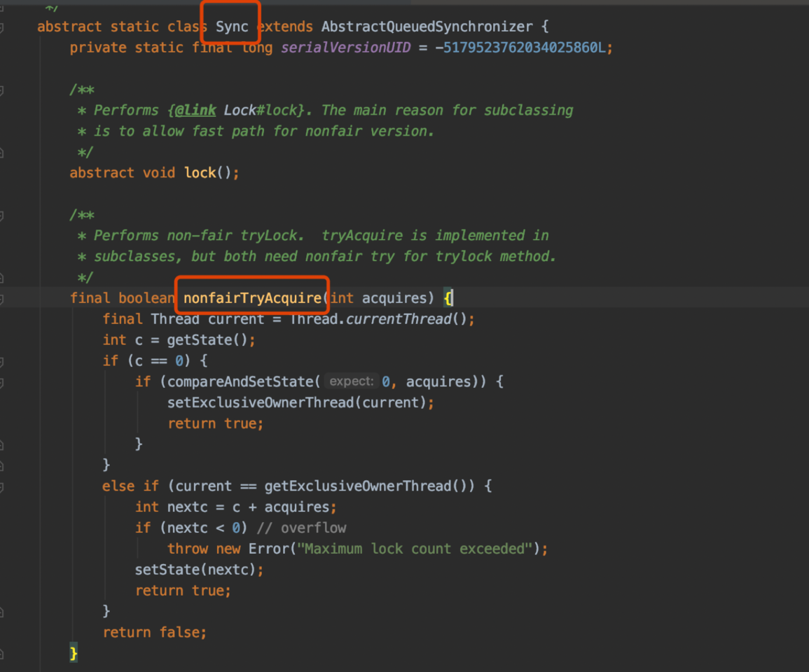Fold the 'else if (current ==' block

point(2,486)
